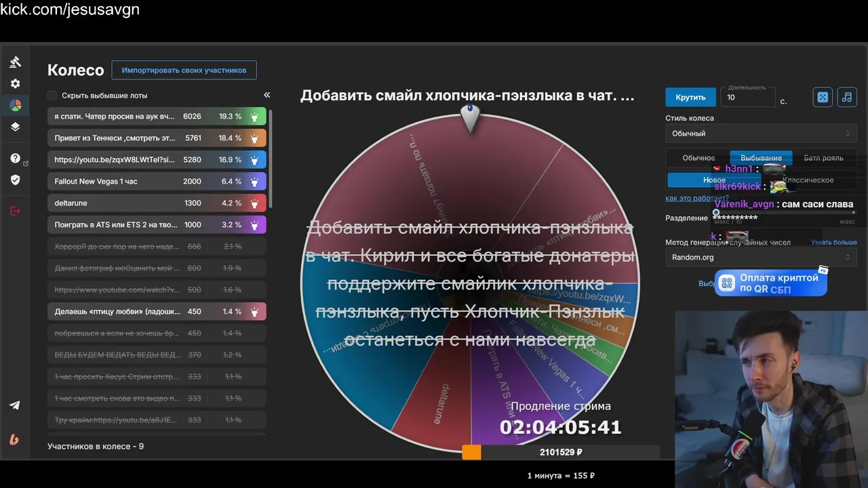The width and height of the screenshot is (868, 488).
Task: Open settings gear in the left sidebar
Action: click(15, 84)
